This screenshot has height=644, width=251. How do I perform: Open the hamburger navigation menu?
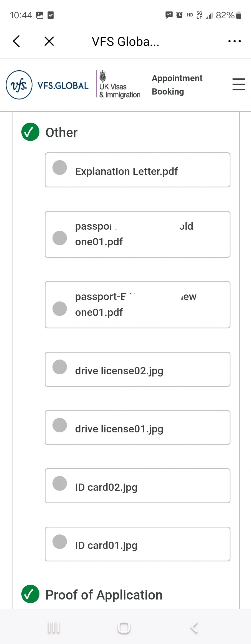(239, 84)
